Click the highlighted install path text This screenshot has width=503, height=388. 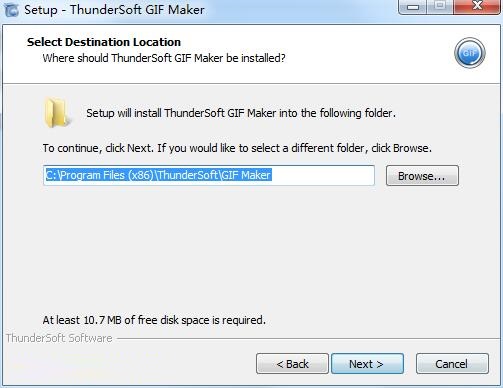(159, 175)
